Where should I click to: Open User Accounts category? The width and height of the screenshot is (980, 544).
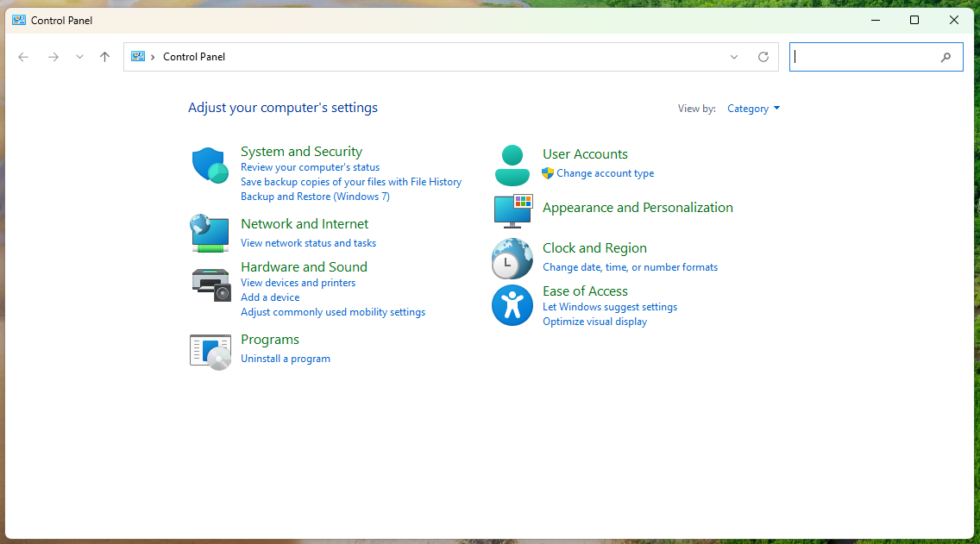(585, 154)
